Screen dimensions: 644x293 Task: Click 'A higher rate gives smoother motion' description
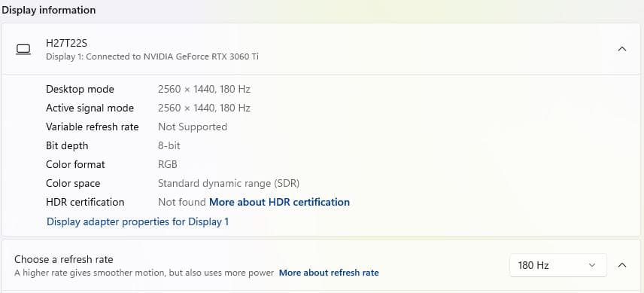coord(144,273)
